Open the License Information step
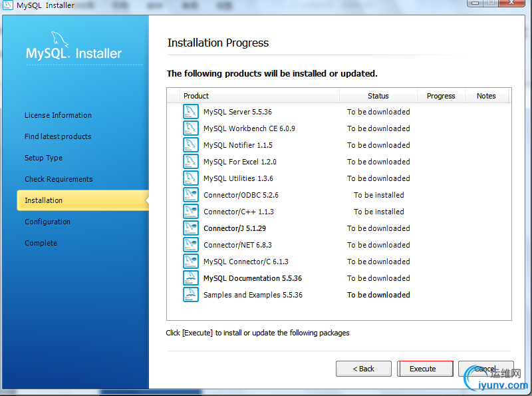 click(x=58, y=115)
